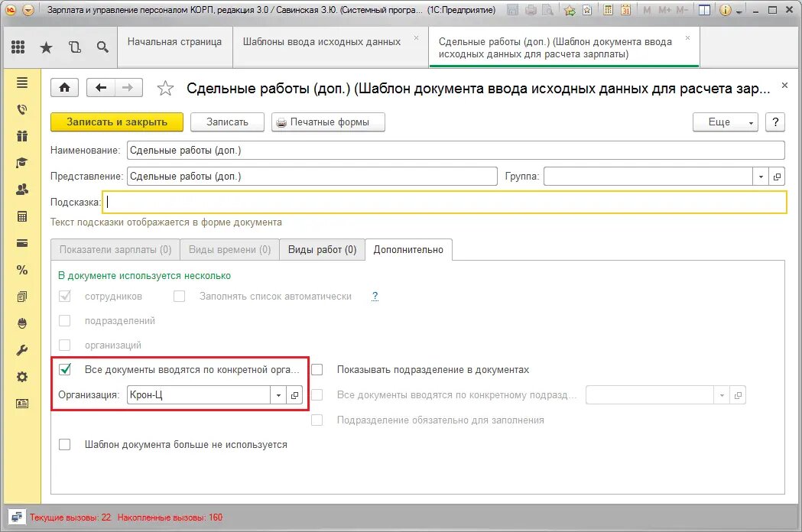Expand the Организация dropdown arrow
Screen dimensions: 802x532
point(278,395)
